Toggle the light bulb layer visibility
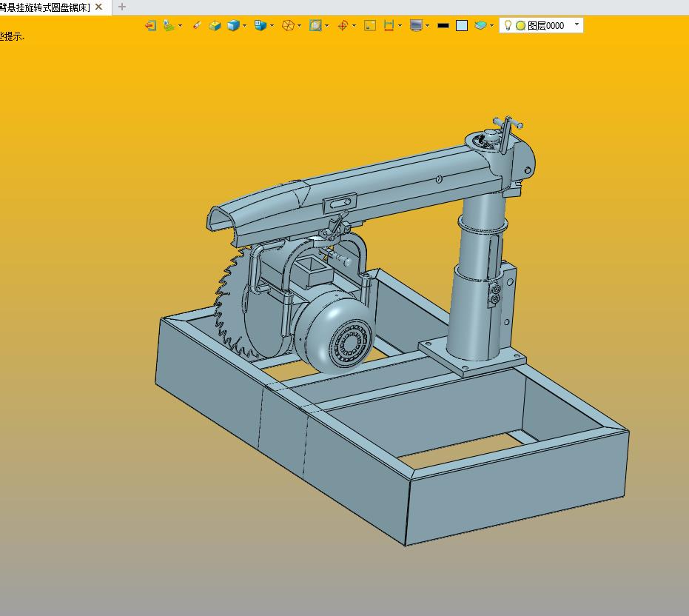 (x=508, y=25)
